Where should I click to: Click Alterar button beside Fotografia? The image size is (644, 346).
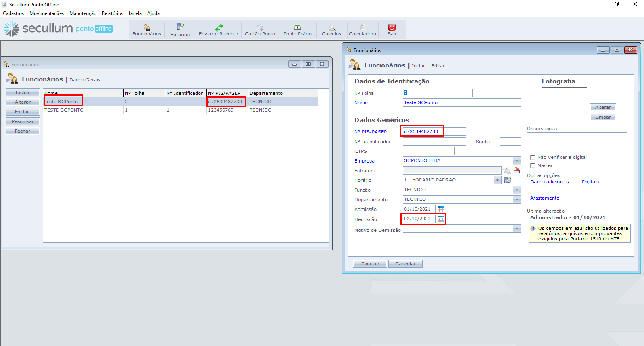[x=603, y=107]
